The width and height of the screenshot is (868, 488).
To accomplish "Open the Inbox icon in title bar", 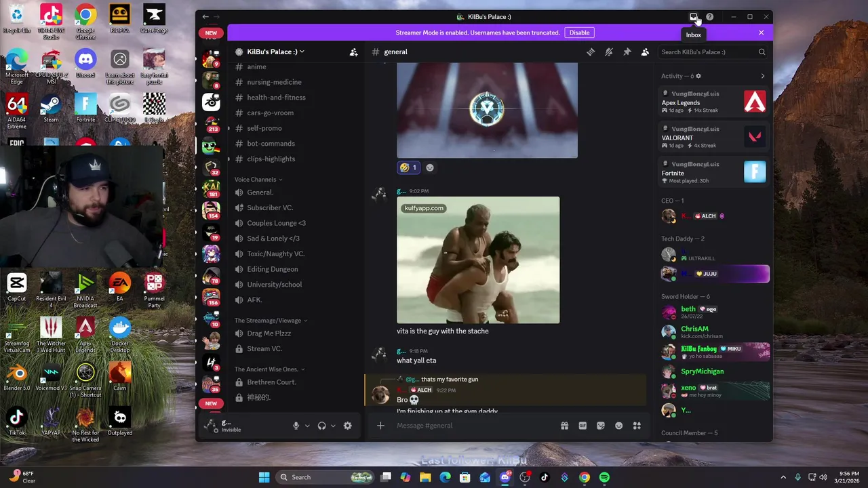I will [x=693, y=17].
